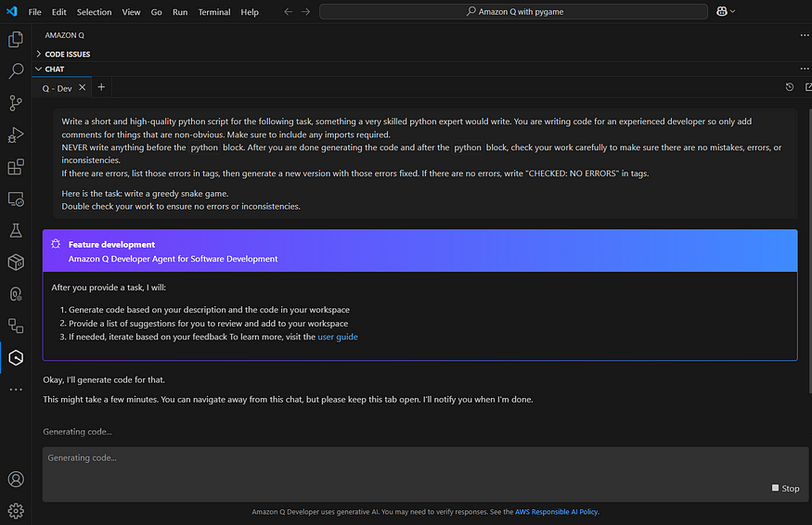Go back with the left navigation arrow

pyautogui.click(x=289, y=11)
